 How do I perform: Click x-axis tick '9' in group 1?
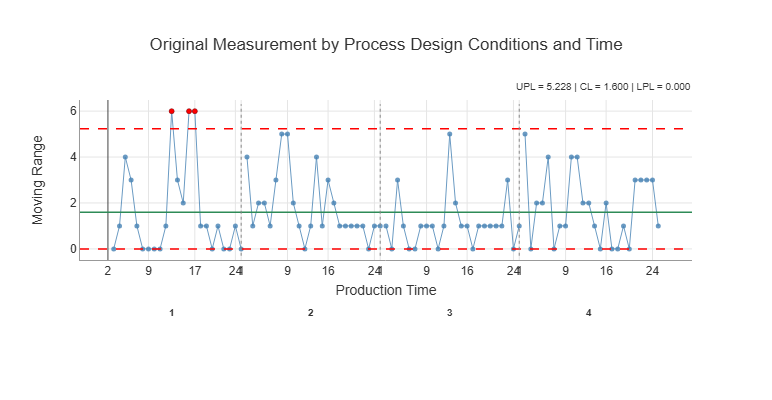(149, 270)
